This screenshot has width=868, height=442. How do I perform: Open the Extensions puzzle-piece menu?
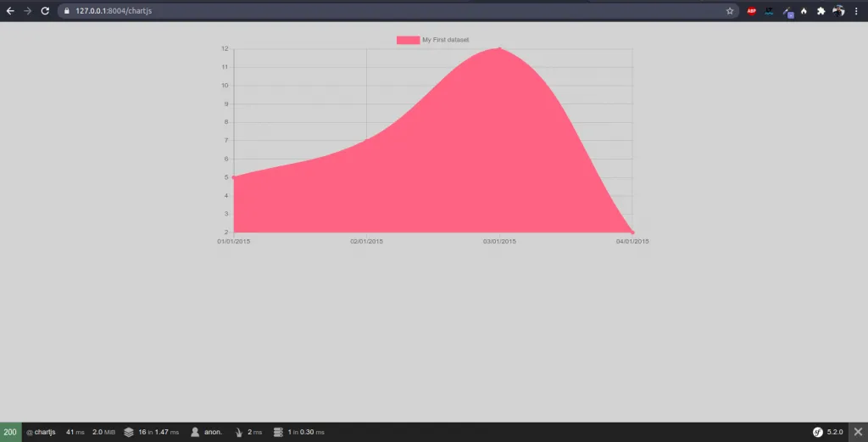[821, 11]
